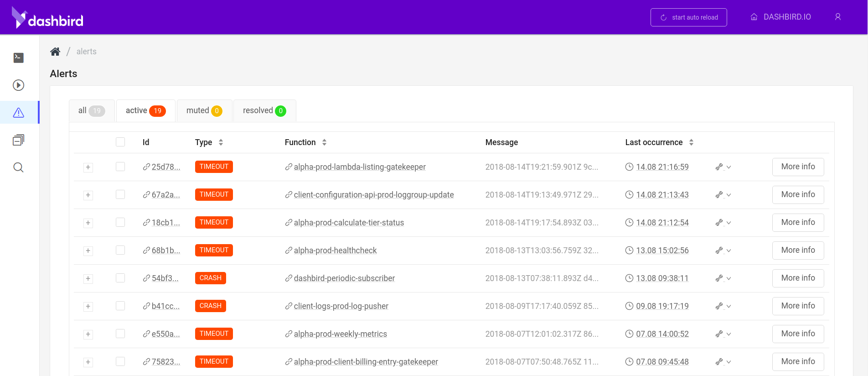Open More info for alpha-prod-weekly-metrics

pos(798,334)
